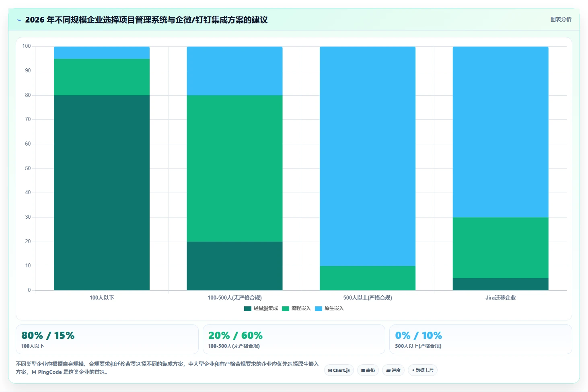Click the blue 原生嵌入 legend swatch
Viewport: 588px width, 392px height.
click(319, 309)
